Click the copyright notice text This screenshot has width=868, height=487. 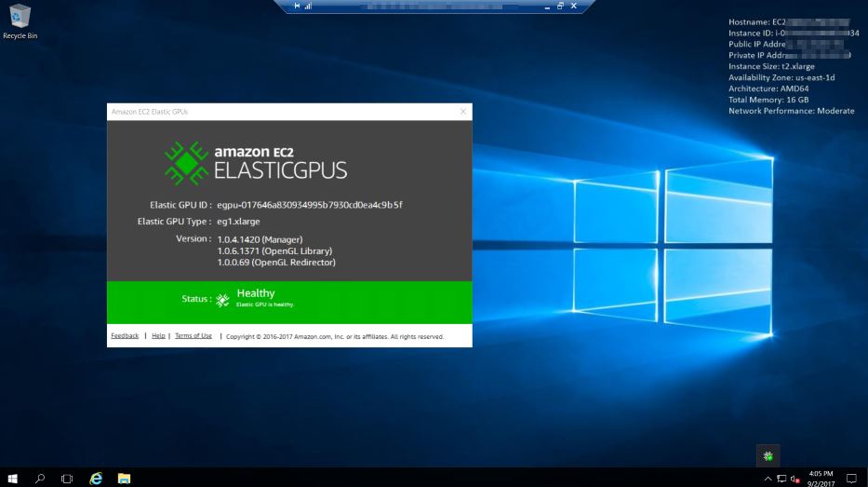coord(335,336)
